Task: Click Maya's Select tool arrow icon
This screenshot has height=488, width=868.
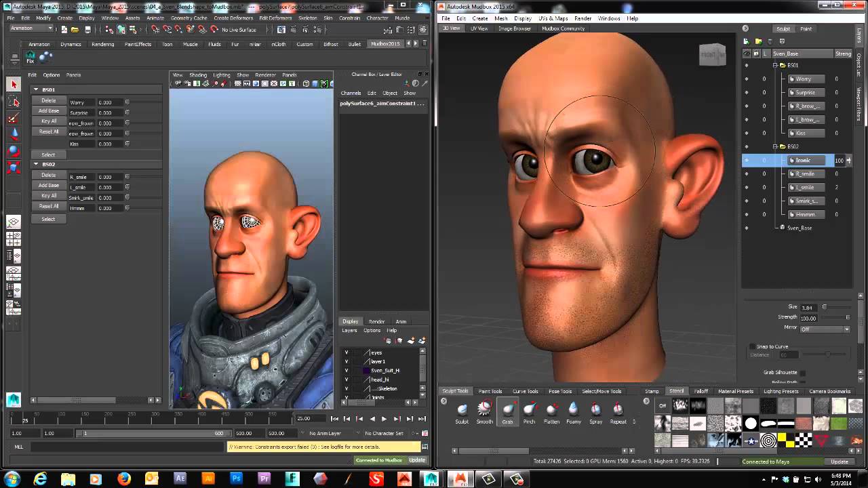Action: [x=14, y=84]
